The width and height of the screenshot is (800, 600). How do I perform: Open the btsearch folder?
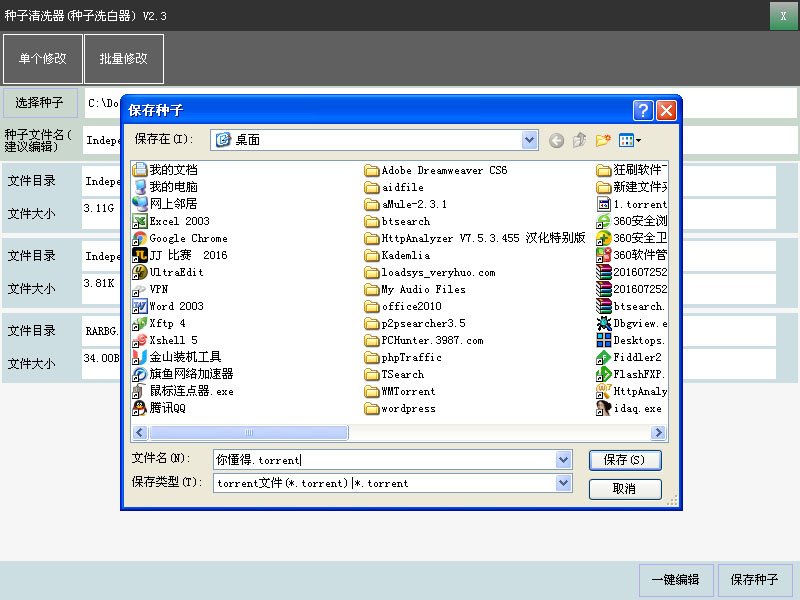tap(397, 221)
